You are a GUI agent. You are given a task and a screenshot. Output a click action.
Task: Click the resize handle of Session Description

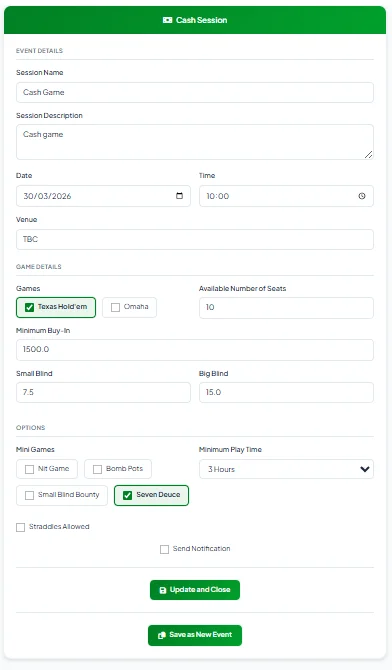(x=368, y=155)
